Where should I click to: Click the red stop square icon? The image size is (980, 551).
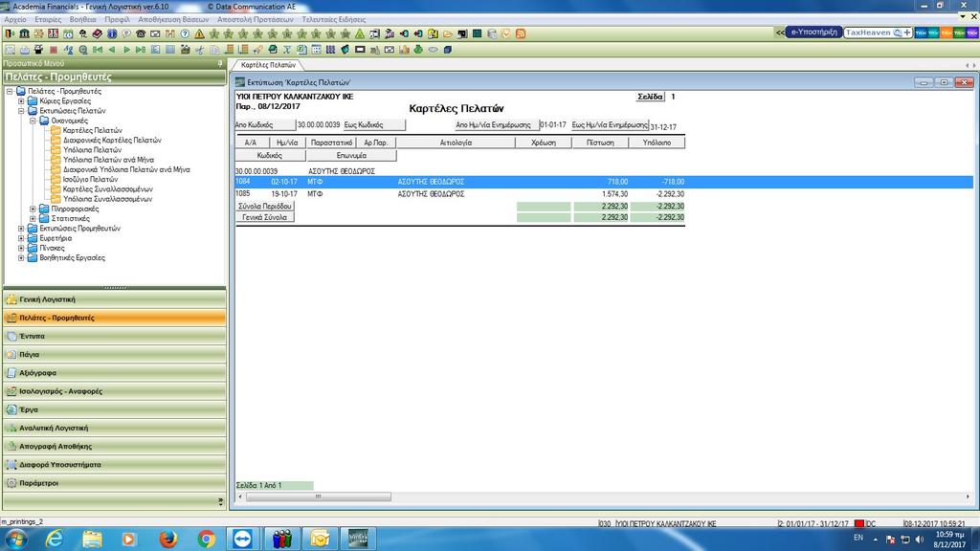tap(54, 50)
